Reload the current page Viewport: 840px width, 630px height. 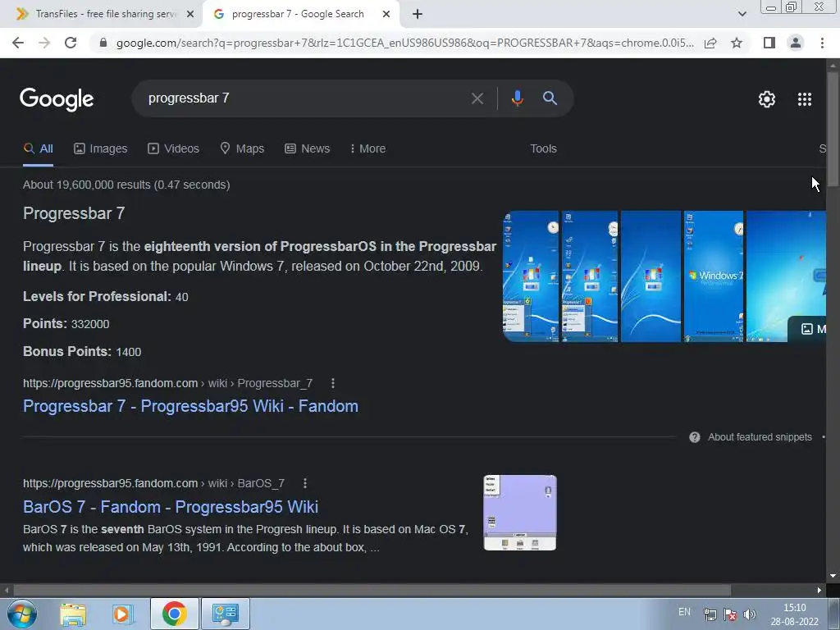click(71, 43)
